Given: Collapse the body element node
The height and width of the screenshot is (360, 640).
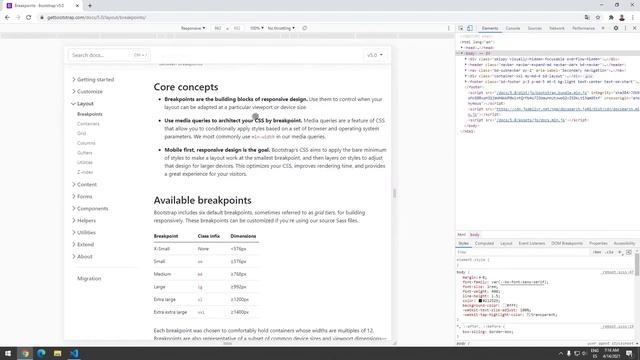Looking at the screenshot, I should tap(462, 53).
